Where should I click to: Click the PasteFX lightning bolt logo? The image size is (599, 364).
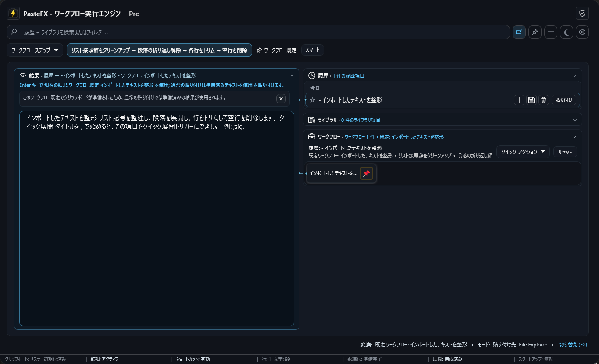(13, 13)
